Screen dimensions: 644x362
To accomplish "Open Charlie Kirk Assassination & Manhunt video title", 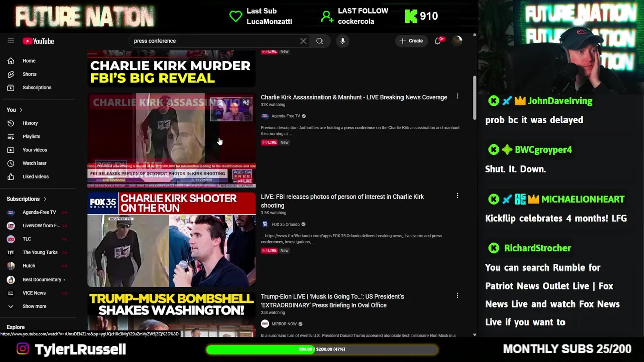I will click(x=354, y=97).
